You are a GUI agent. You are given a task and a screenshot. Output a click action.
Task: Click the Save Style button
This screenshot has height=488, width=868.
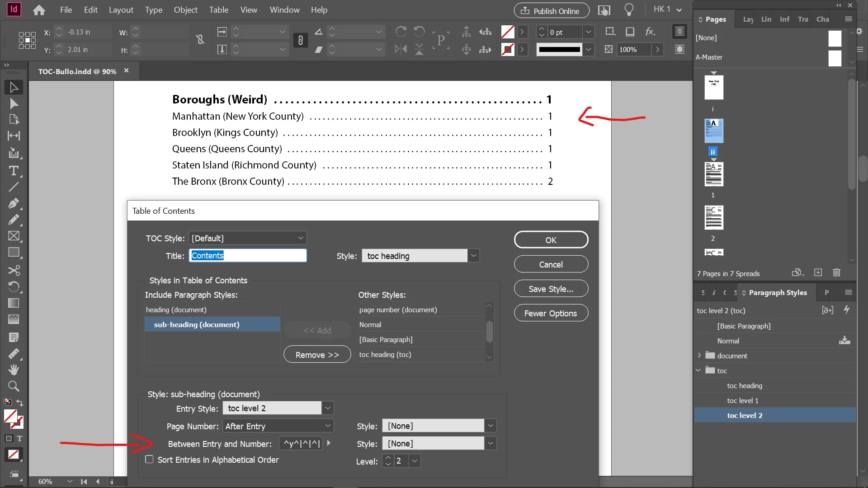551,289
